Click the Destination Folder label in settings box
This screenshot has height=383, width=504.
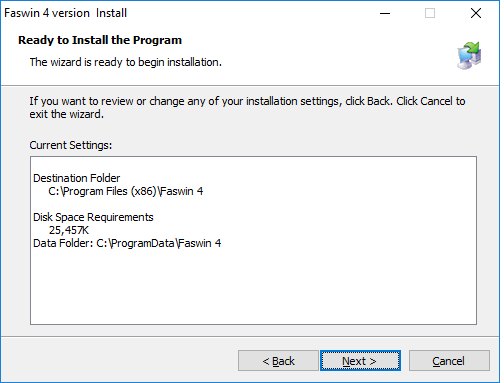pyautogui.click(x=77, y=178)
